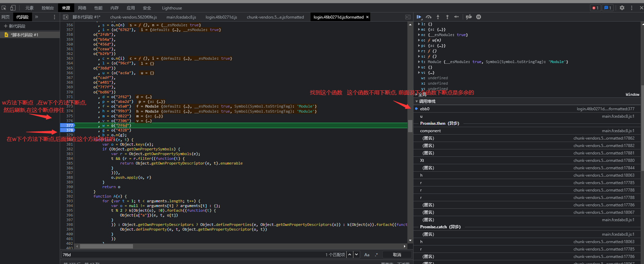This screenshot has width=644, height=264.
Task: Expand scope variable m
Action: (x=419, y=29)
